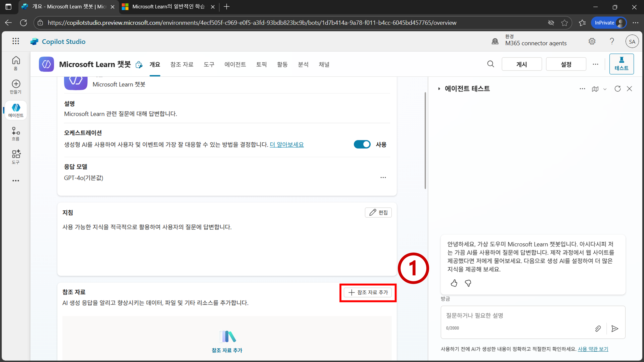Click the search icon next to 게시
This screenshot has width=644, height=362.
coord(491,64)
